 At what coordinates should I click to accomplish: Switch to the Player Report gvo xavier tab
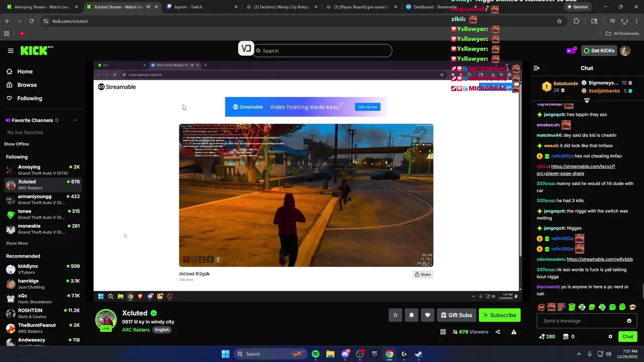pos(361,7)
